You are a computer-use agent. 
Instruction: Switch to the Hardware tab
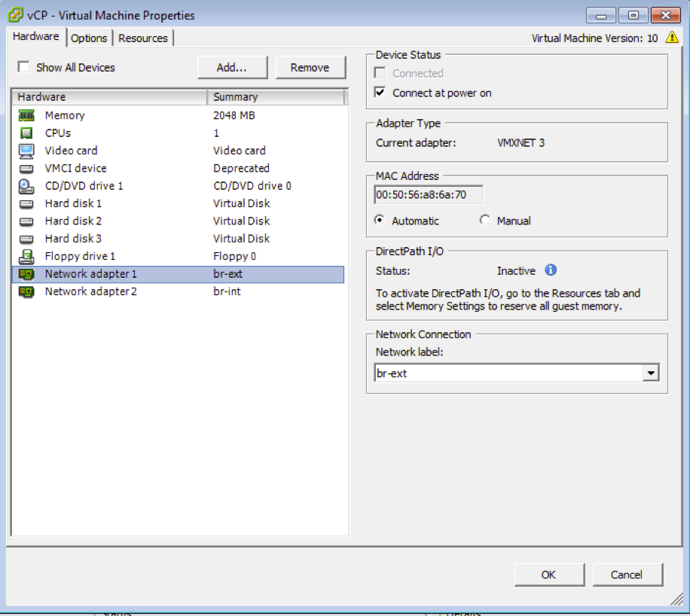pos(35,36)
